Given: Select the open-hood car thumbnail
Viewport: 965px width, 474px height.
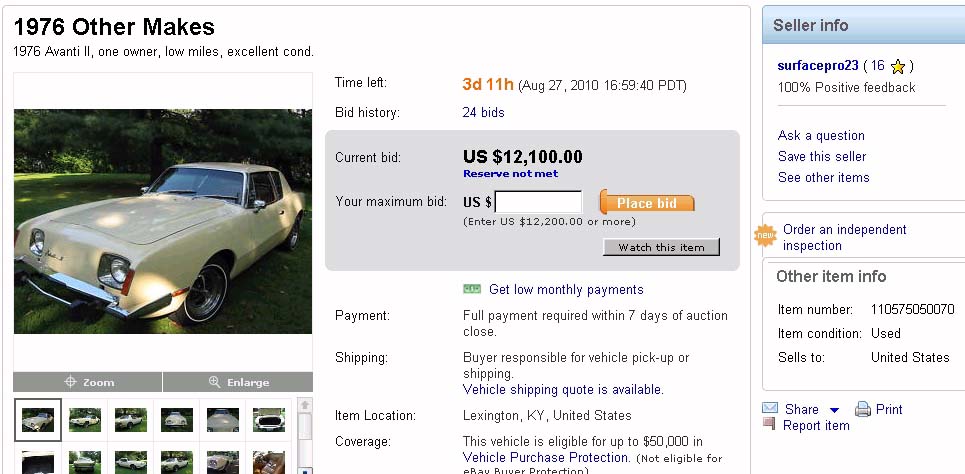Looking at the screenshot, I should point(269,419).
